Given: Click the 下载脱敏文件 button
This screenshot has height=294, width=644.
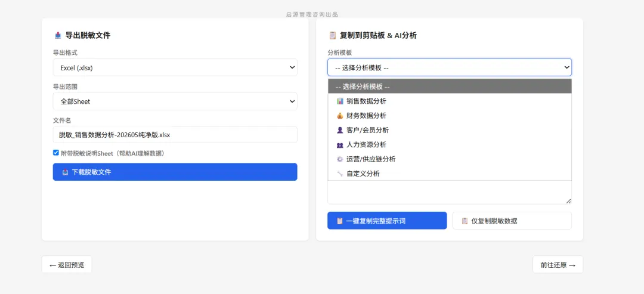Looking at the screenshot, I should [175, 172].
